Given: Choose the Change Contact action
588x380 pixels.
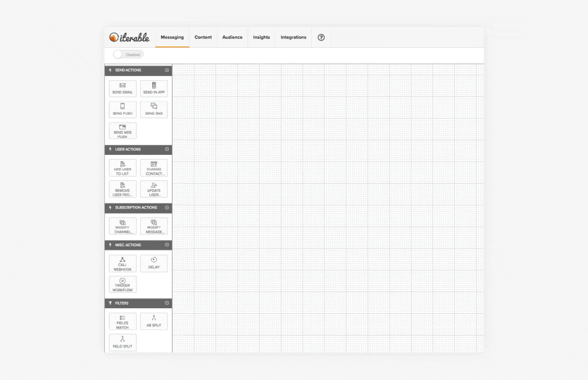Looking at the screenshot, I should [154, 168].
